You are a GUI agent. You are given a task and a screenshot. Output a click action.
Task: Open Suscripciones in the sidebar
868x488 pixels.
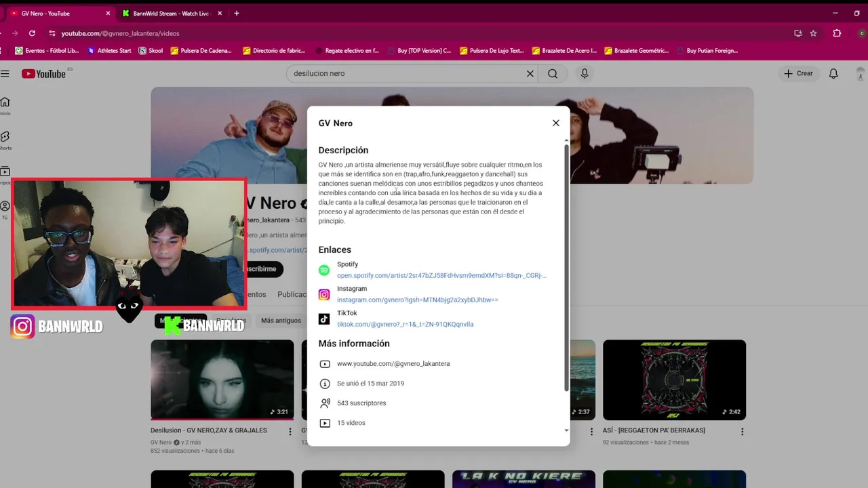click(x=5, y=175)
